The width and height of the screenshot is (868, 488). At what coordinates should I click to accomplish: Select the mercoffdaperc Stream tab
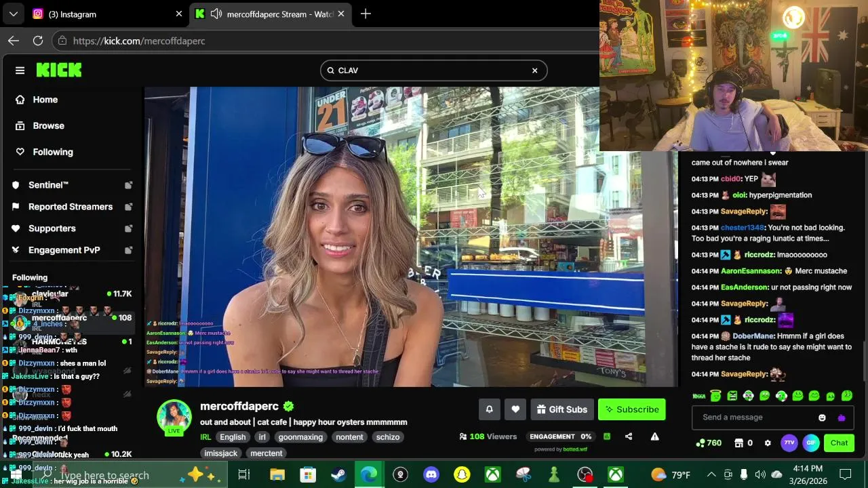[271, 14]
